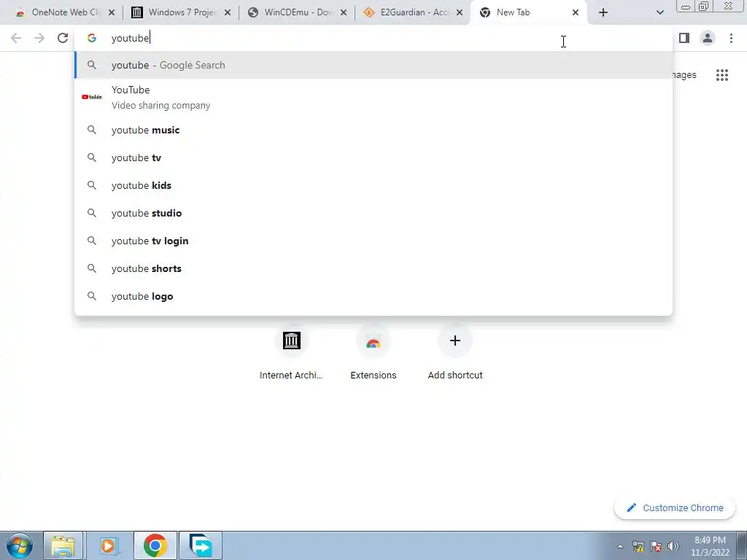Choose the youtube kids suggestion
Screen dimensions: 747x560
tap(373, 185)
